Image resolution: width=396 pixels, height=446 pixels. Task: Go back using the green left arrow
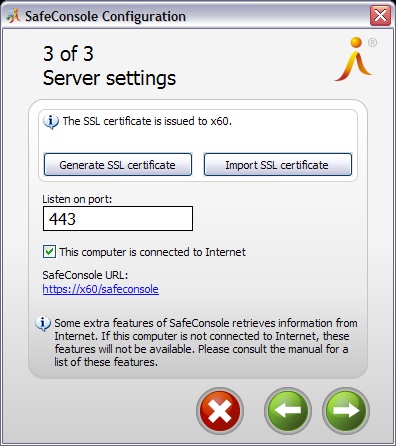pos(288,411)
